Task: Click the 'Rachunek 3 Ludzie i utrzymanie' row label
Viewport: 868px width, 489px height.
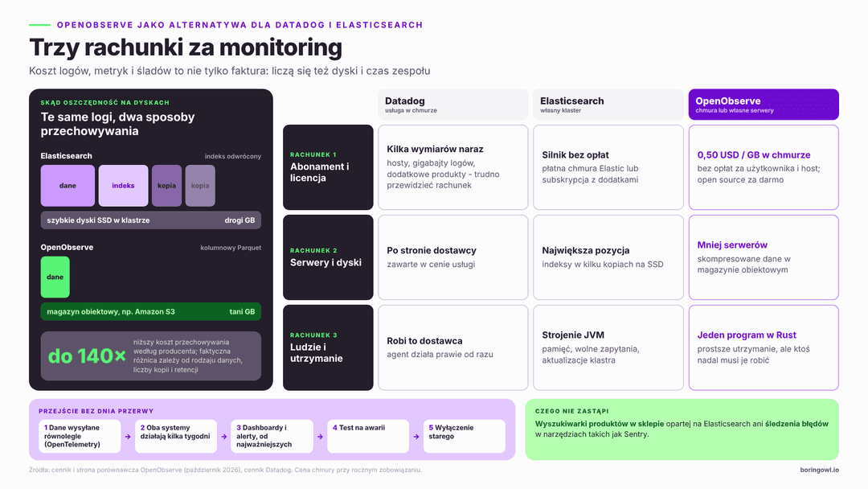Action: tap(328, 347)
